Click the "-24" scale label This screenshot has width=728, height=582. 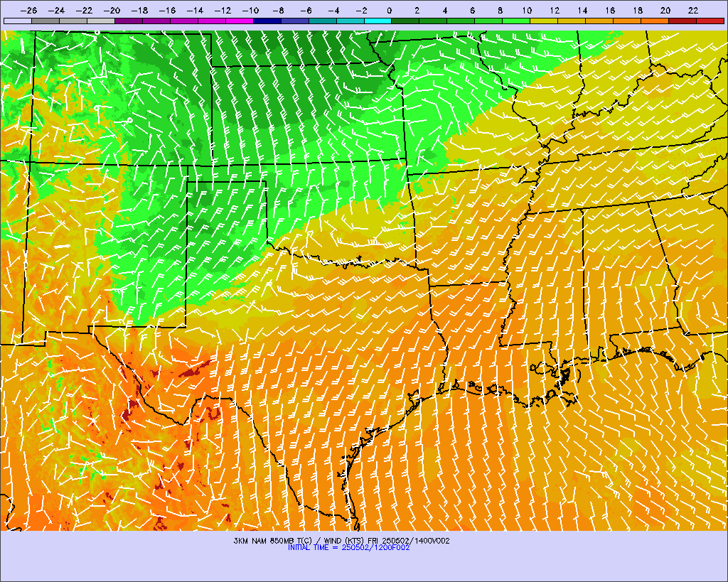point(57,10)
